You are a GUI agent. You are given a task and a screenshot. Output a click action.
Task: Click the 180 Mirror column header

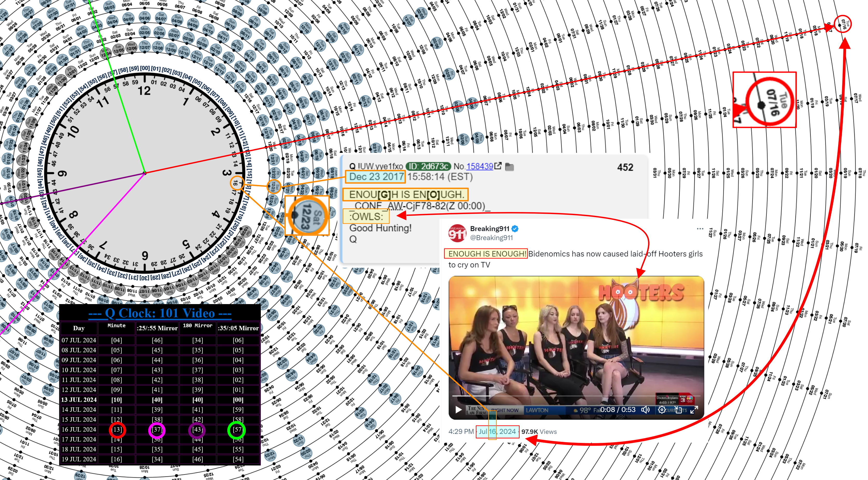pyautogui.click(x=198, y=326)
